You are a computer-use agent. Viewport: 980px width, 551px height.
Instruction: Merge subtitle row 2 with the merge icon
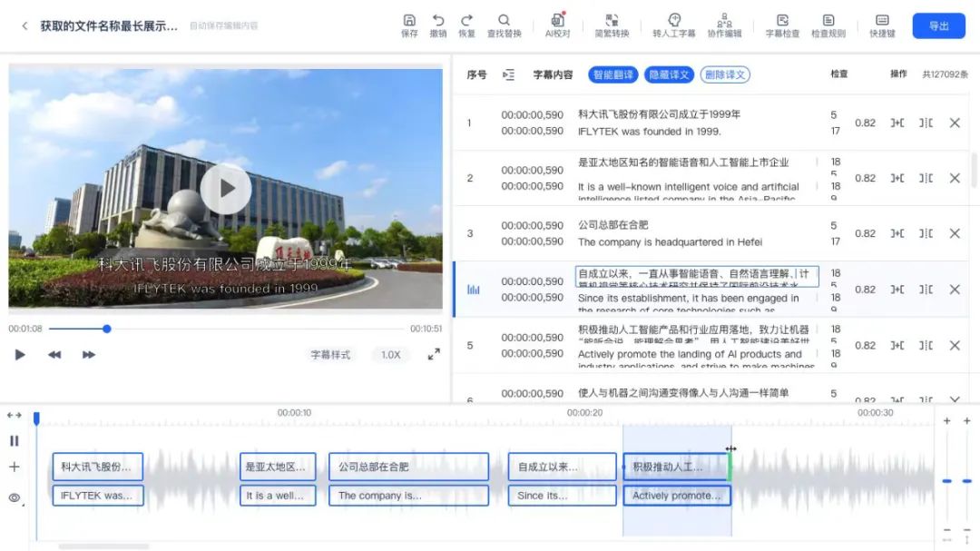coord(897,178)
